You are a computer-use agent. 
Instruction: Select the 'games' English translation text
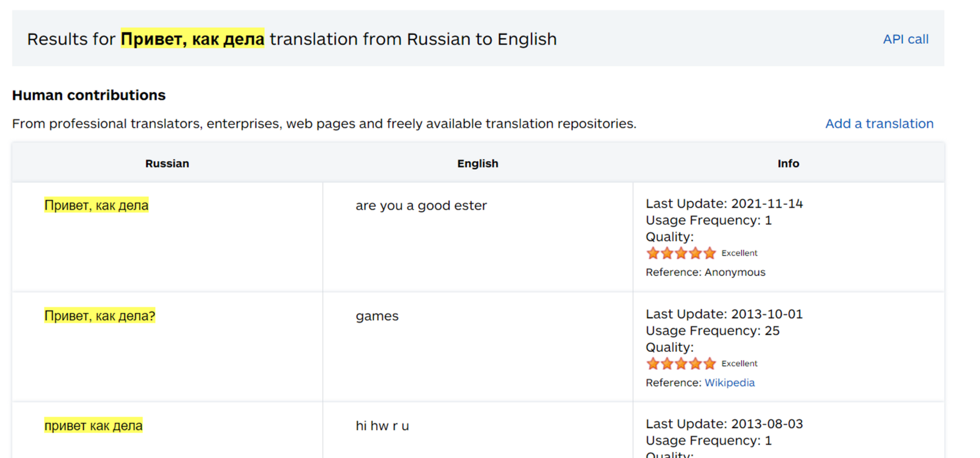377,316
